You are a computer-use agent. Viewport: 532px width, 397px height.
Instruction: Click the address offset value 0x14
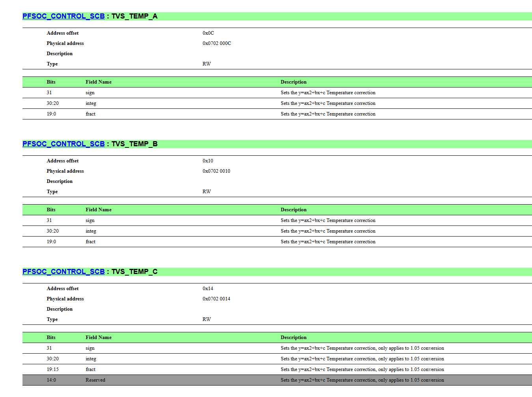208,289
